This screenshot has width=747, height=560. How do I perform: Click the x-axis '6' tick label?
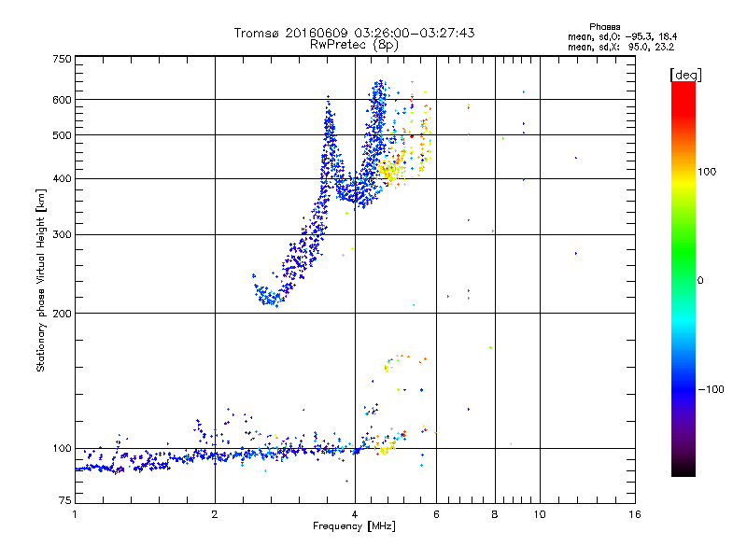[x=436, y=514]
